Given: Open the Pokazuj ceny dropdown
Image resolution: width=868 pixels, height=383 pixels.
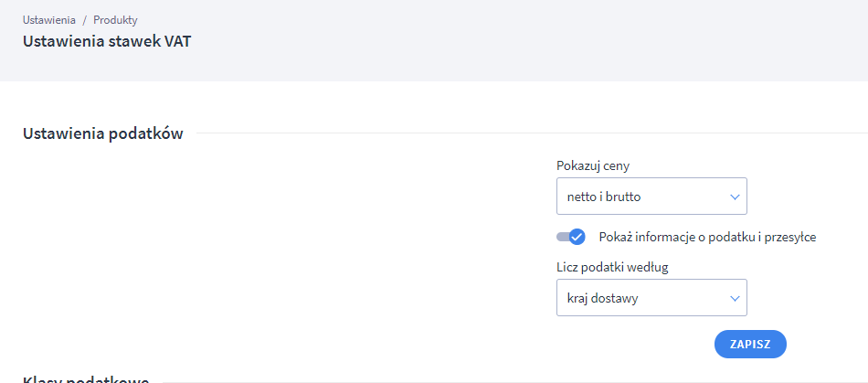Looking at the screenshot, I should [651, 197].
